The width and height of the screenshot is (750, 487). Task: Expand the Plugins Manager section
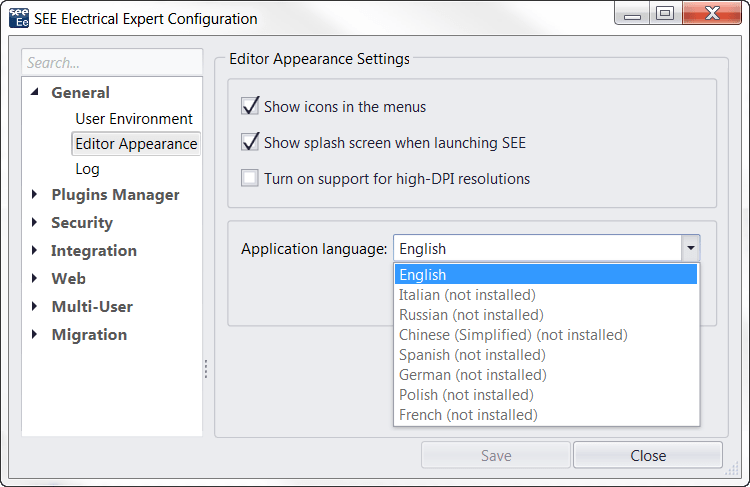click(36, 195)
